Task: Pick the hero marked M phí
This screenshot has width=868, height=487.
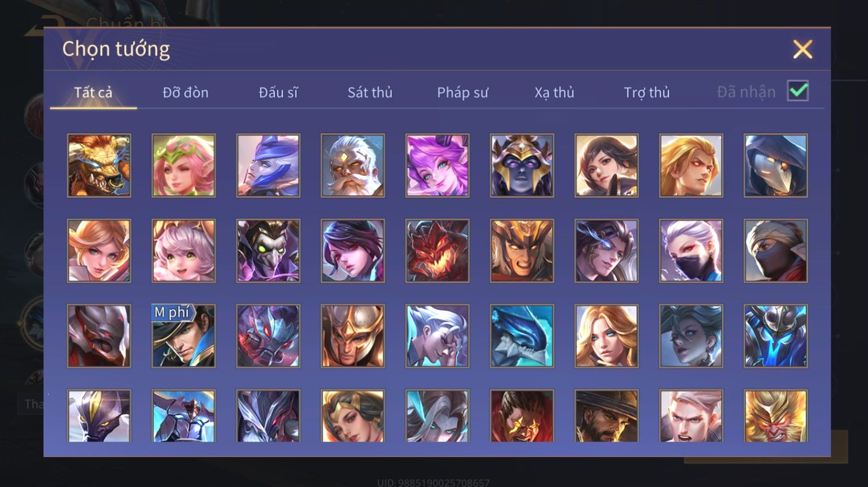Action: pos(184,336)
